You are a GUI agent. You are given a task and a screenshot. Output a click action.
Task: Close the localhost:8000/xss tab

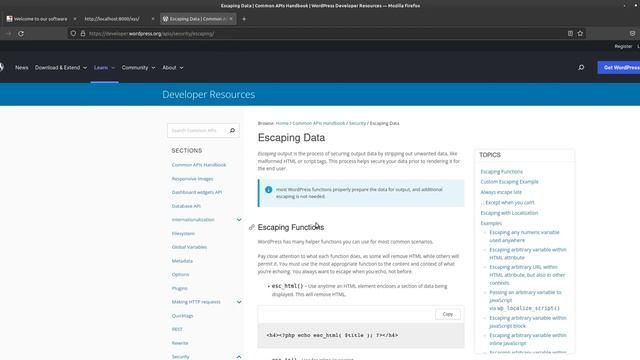tap(153, 19)
